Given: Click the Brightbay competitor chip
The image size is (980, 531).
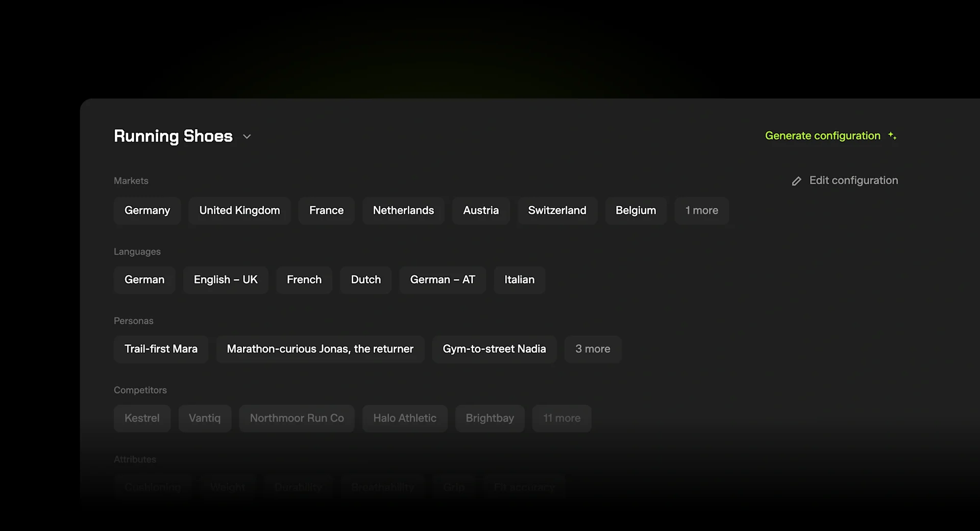Looking at the screenshot, I should click(x=489, y=419).
